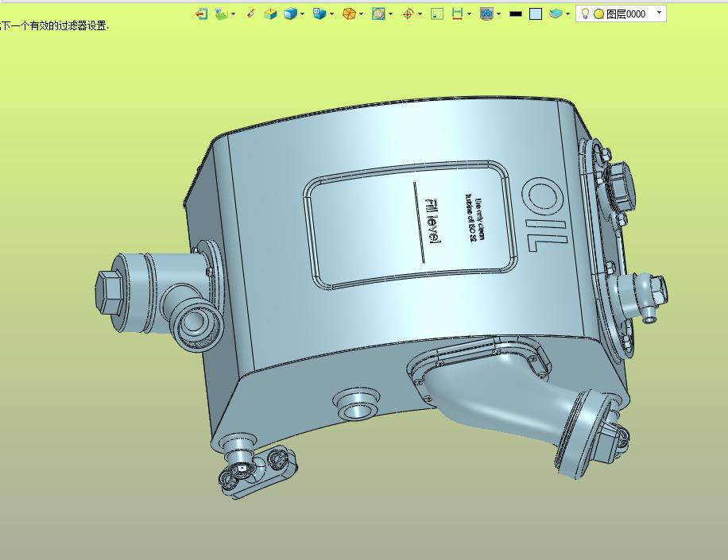Click the brush/eraser icon in toolbar
Screen dimensions: 728x560
(250, 14)
